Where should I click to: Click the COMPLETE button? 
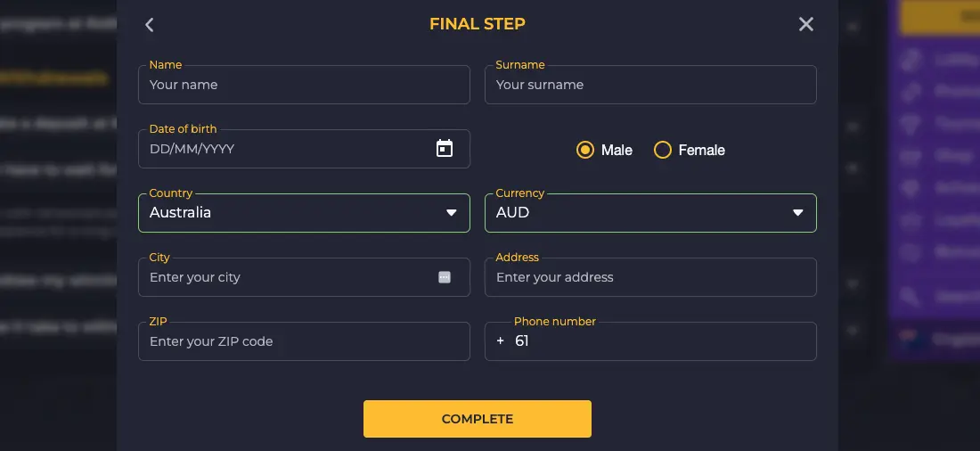tap(478, 419)
